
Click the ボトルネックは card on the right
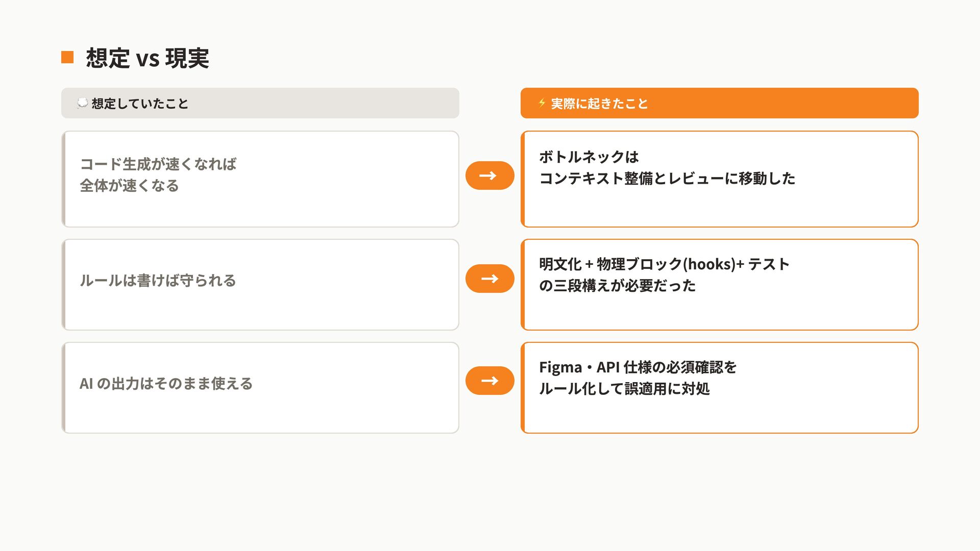pyautogui.click(x=720, y=179)
